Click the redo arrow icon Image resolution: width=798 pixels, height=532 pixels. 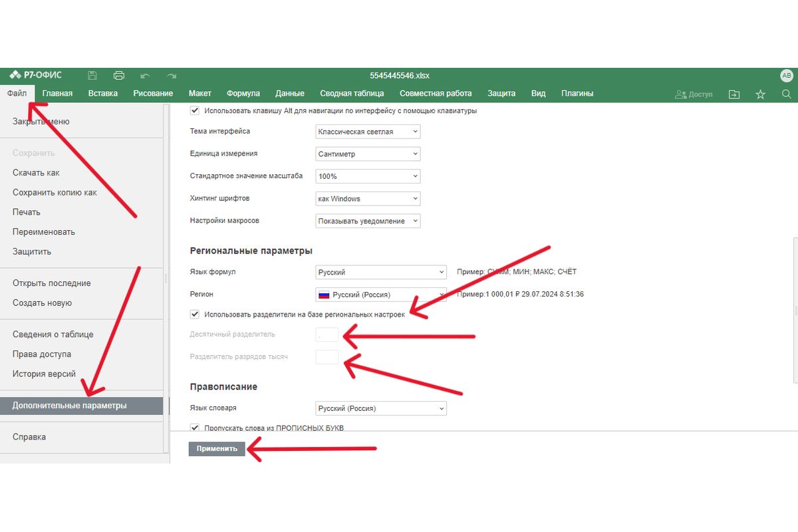(x=172, y=76)
